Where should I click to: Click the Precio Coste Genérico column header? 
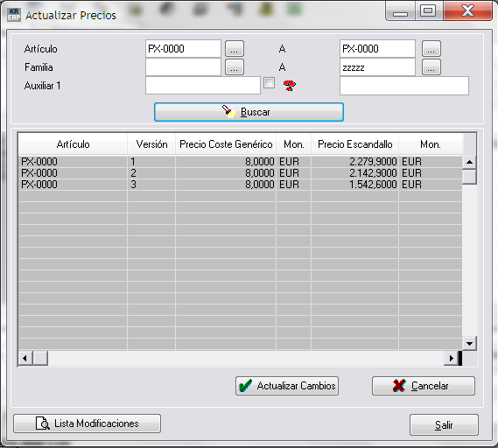pos(226,144)
